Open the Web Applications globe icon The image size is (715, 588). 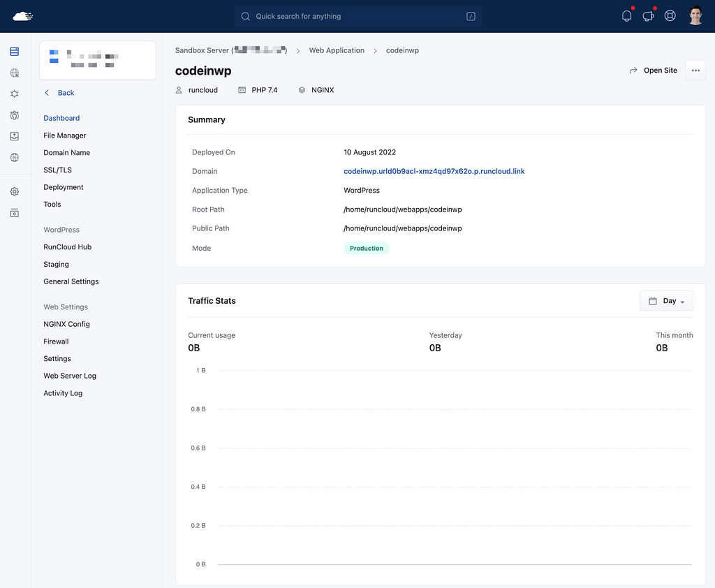pos(14,72)
